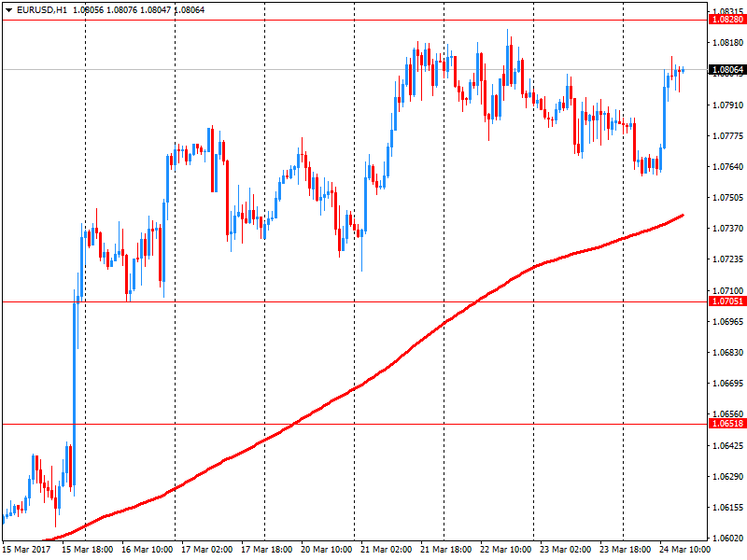This screenshot has height=560, width=747.
Task: Click the 1.07910 price scale value
Action: (x=727, y=105)
